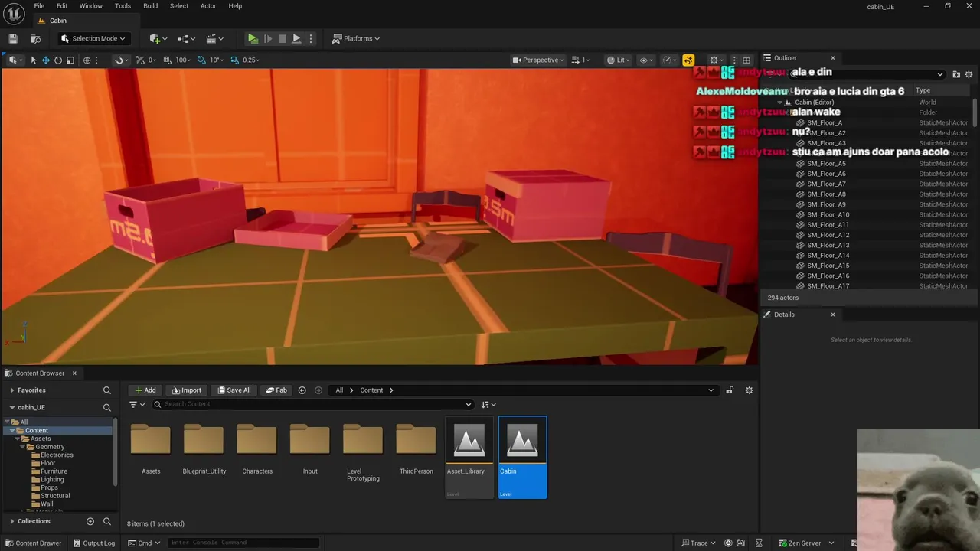Toggle scale snapping icon next to 0.25
Screen dimensions: 980x551
click(235, 60)
